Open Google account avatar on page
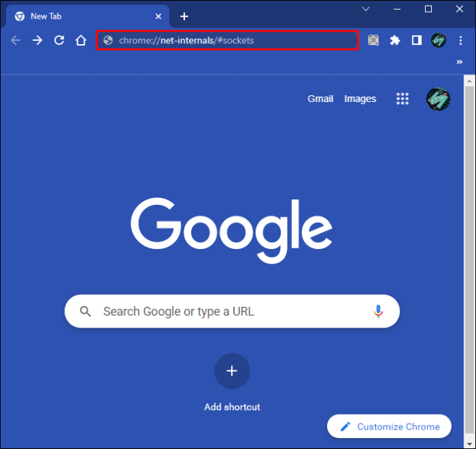 pyautogui.click(x=438, y=99)
